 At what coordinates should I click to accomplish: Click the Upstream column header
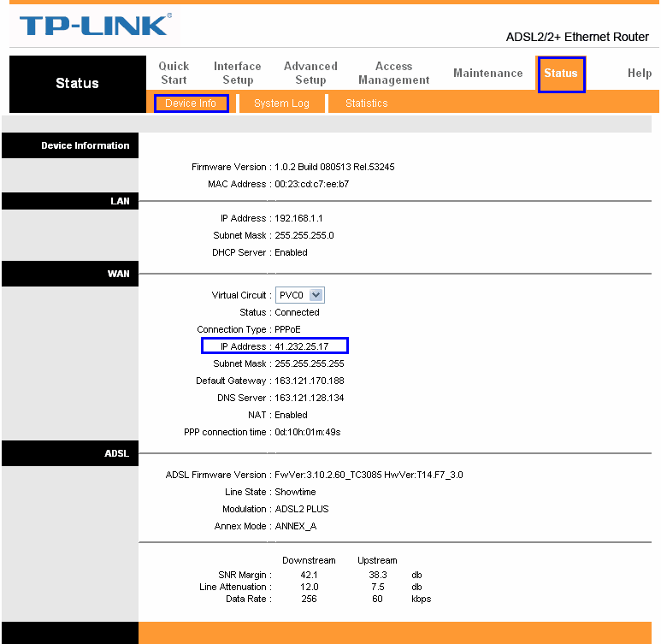coord(377,560)
